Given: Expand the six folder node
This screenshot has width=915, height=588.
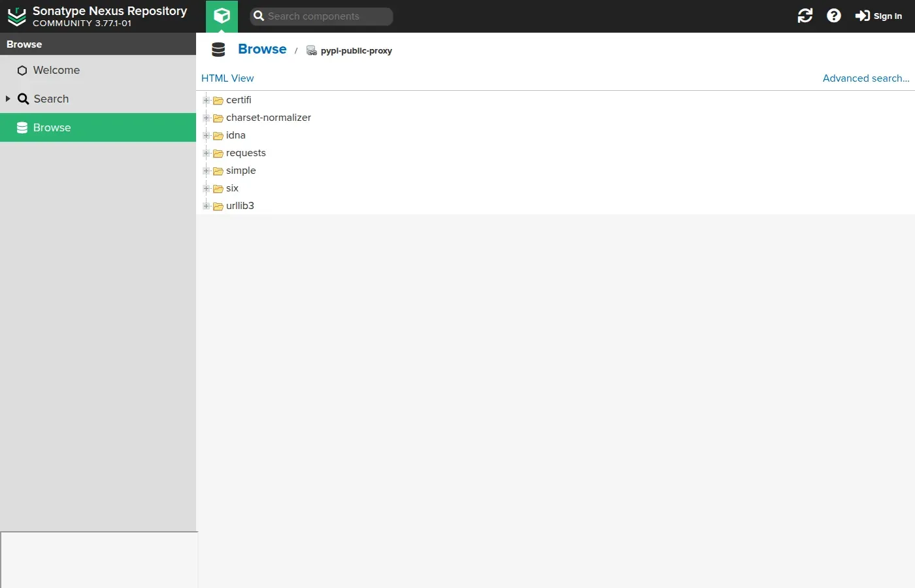Looking at the screenshot, I should click(207, 188).
